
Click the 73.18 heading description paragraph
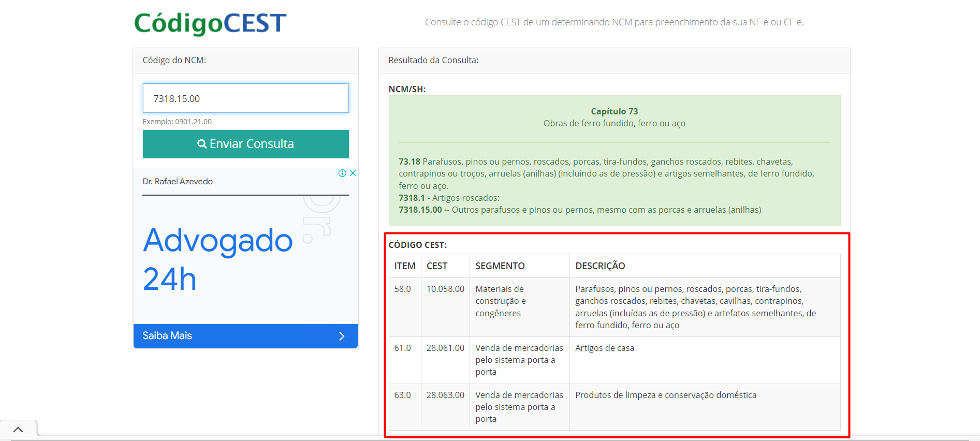click(606, 173)
